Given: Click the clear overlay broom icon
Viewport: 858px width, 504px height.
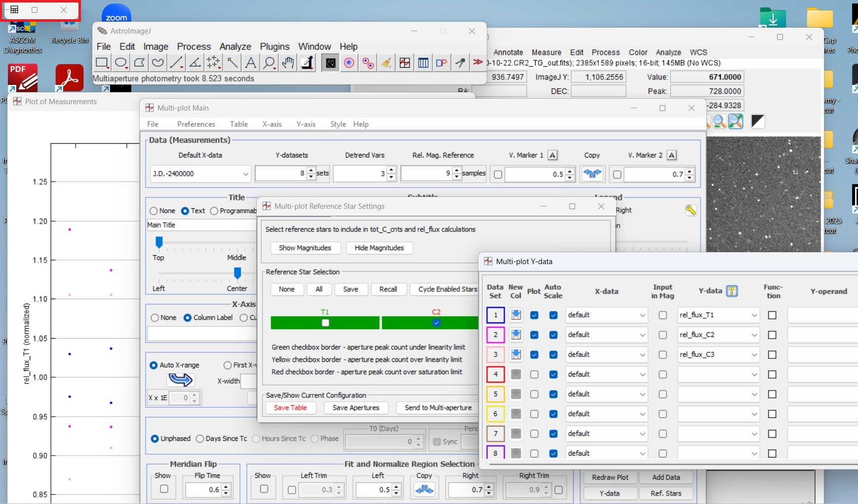Looking at the screenshot, I should pos(386,63).
